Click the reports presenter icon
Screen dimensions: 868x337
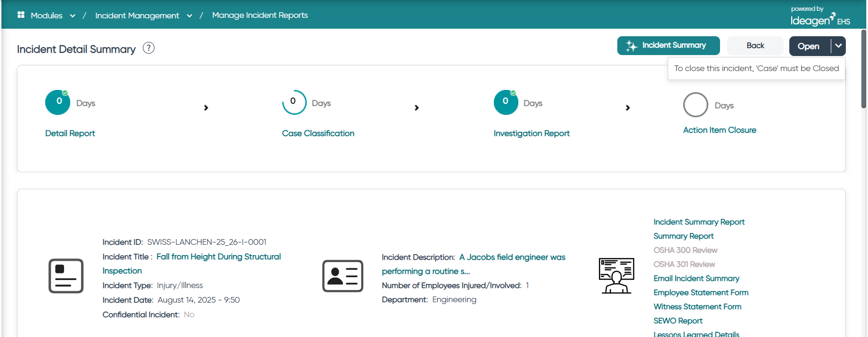point(616,276)
